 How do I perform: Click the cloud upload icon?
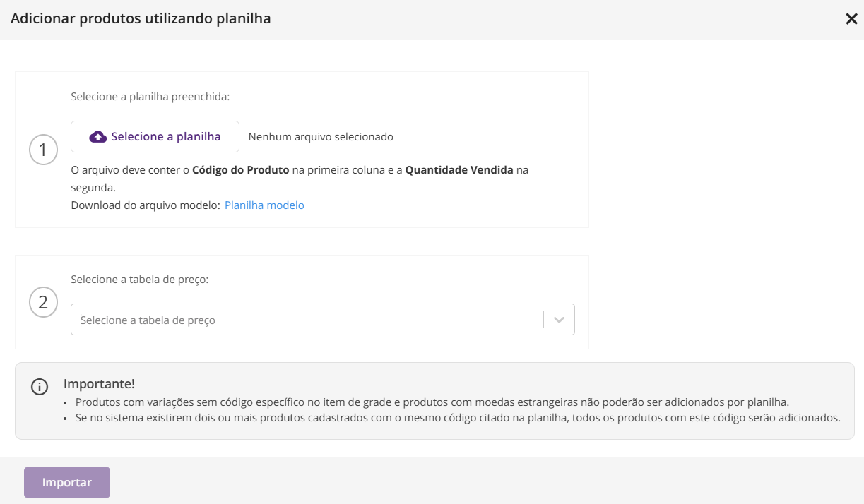click(x=98, y=137)
